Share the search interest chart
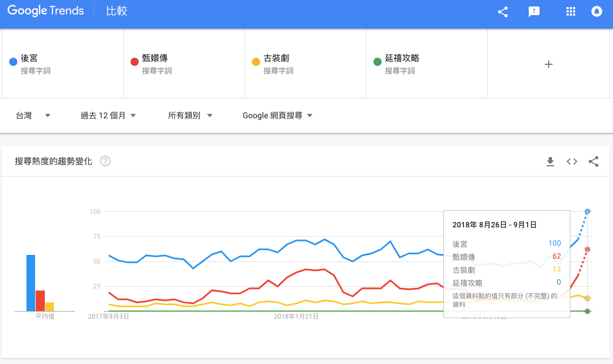This screenshot has width=613, height=364. 594,161
